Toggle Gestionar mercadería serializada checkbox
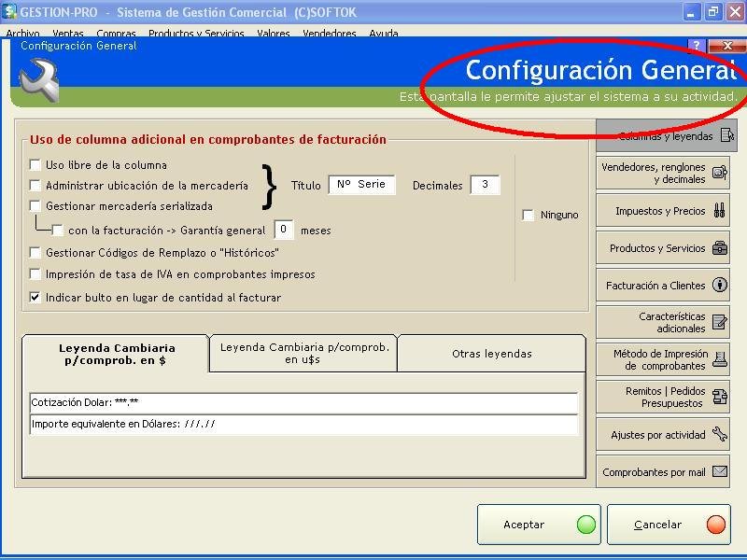 (35, 206)
